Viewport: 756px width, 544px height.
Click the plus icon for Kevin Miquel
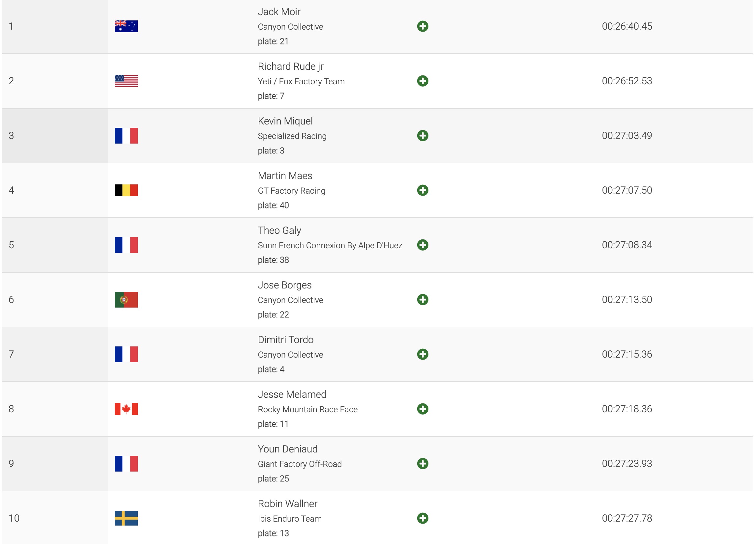[422, 136]
